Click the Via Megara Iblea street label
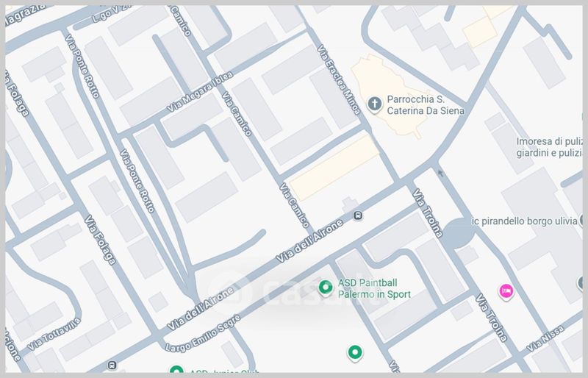 pos(199,93)
